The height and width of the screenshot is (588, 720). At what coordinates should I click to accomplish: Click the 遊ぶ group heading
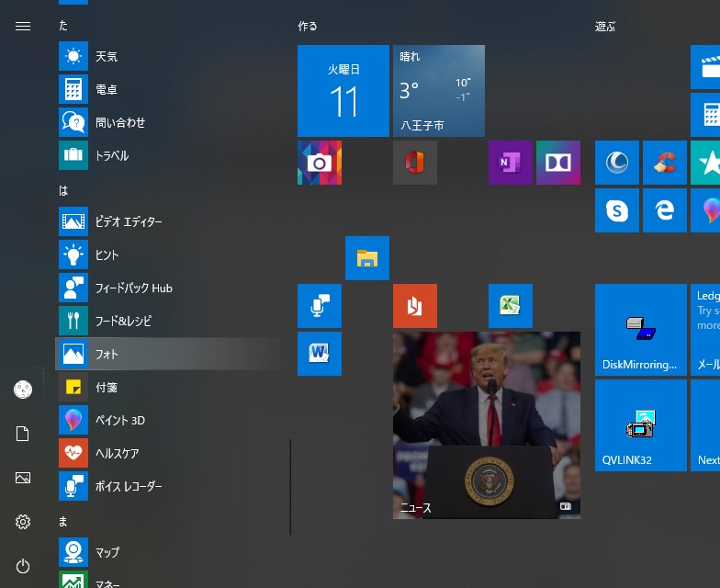click(x=604, y=26)
